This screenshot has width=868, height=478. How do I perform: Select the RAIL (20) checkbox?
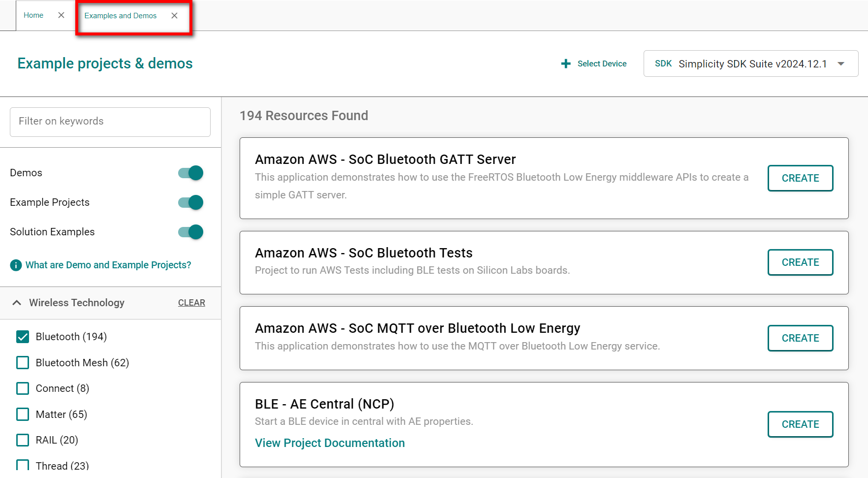[x=23, y=440]
